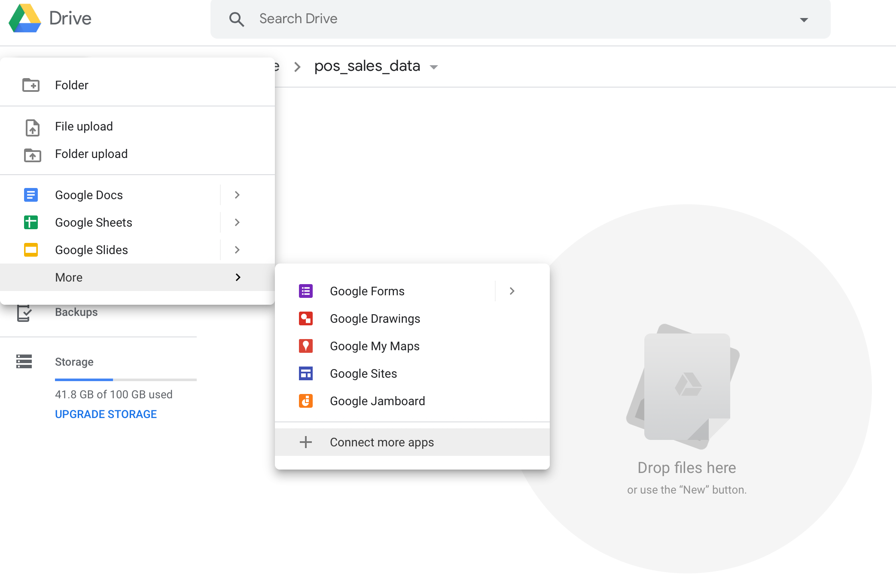This screenshot has width=896, height=588.
Task: Click the Google Slides icon
Action: [31, 250]
